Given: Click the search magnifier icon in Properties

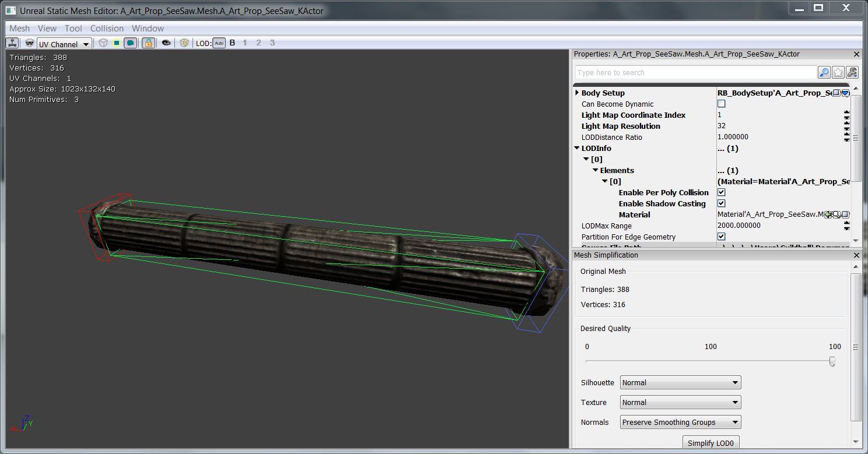Looking at the screenshot, I should pyautogui.click(x=824, y=72).
